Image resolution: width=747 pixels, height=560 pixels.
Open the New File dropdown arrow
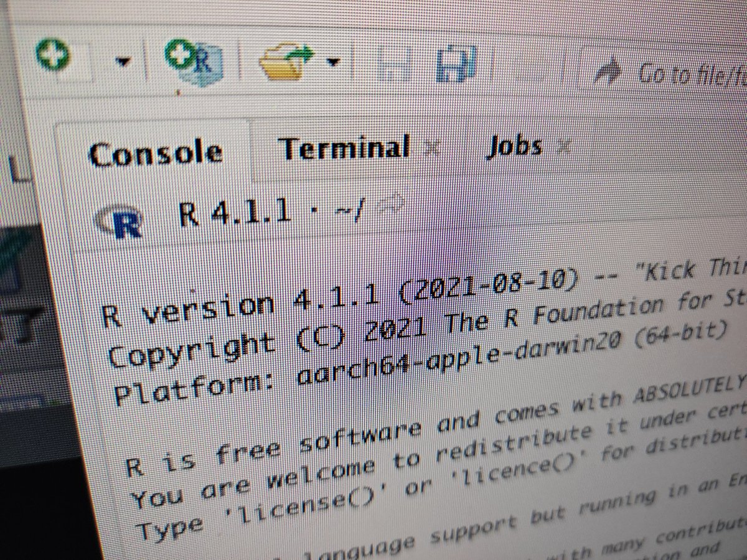click(x=124, y=60)
